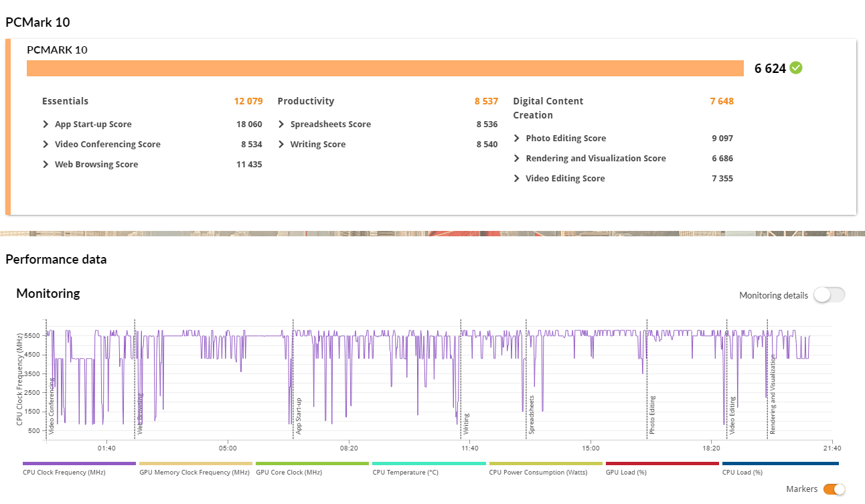Click the Digital Content Creation score 7 648
Screen dimensions: 865x504
722,101
